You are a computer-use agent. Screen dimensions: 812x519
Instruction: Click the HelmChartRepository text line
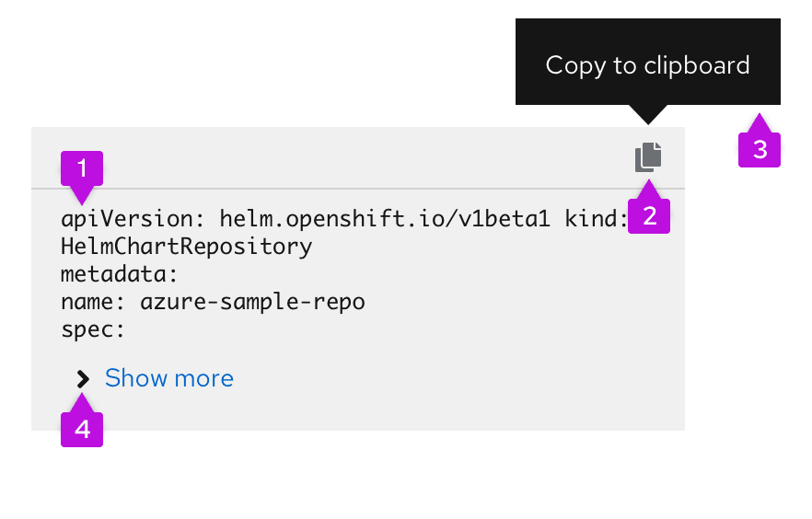(x=186, y=247)
